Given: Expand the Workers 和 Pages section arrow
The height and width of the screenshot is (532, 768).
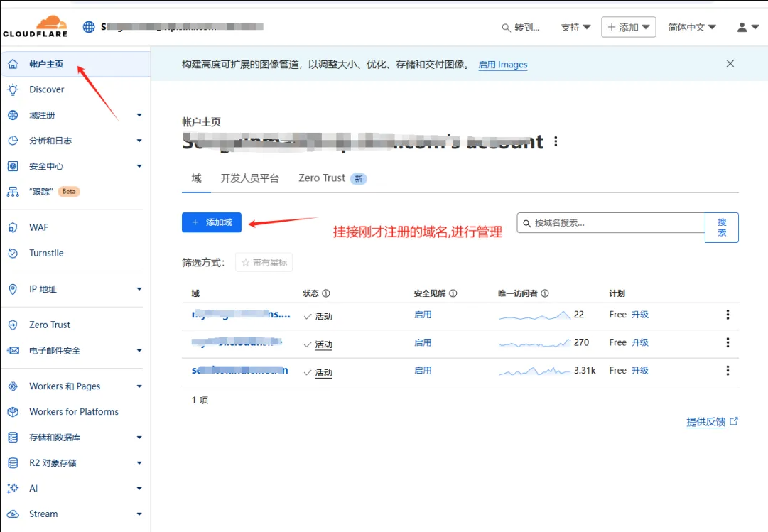Looking at the screenshot, I should pos(139,386).
